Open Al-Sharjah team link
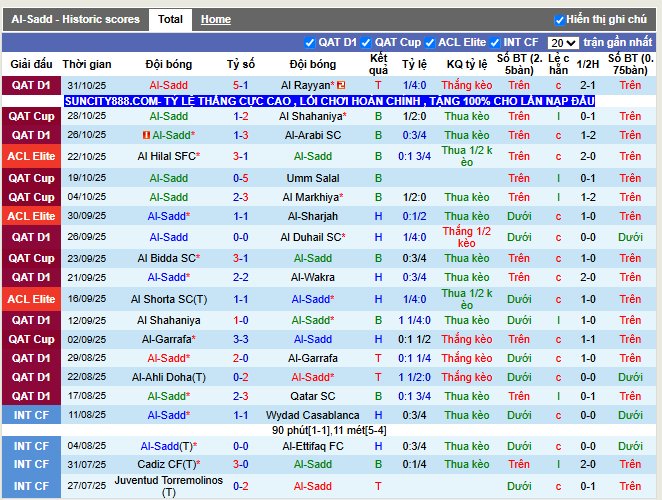 tap(313, 216)
